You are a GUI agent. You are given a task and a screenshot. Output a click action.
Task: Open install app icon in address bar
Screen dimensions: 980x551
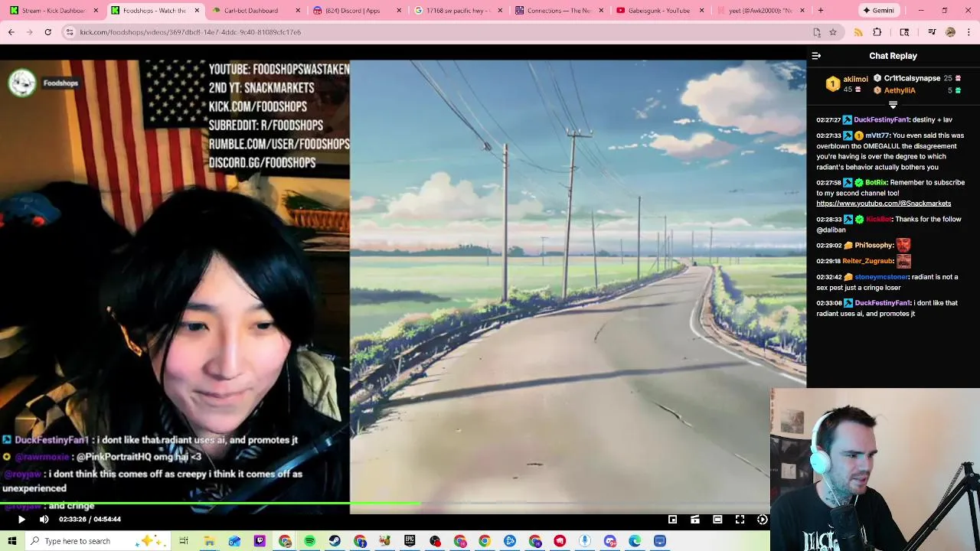817,32
